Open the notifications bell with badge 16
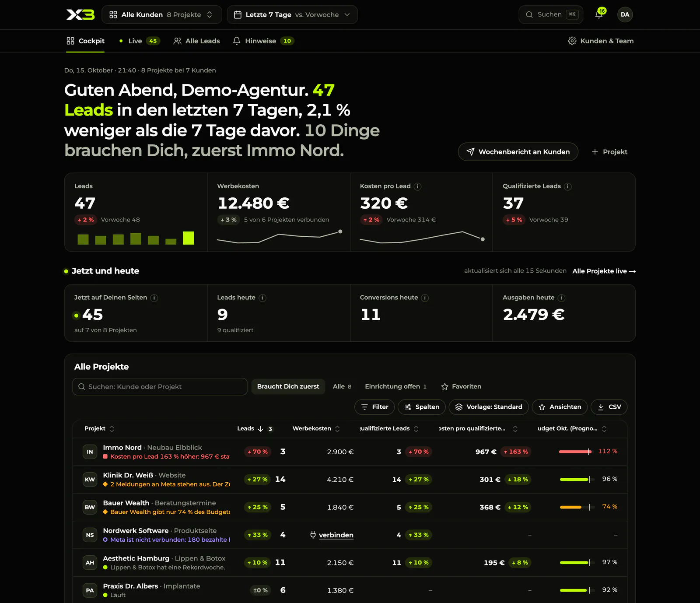This screenshot has width=700, height=603. tap(599, 14)
